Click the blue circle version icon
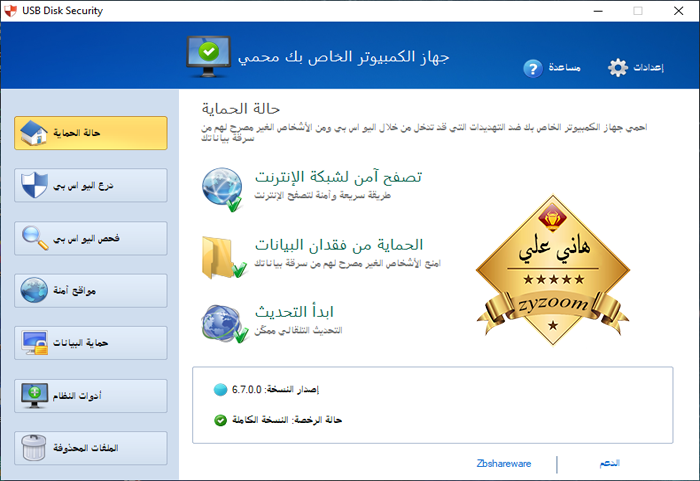The width and height of the screenshot is (700, 481). click(x=221, y=389)
